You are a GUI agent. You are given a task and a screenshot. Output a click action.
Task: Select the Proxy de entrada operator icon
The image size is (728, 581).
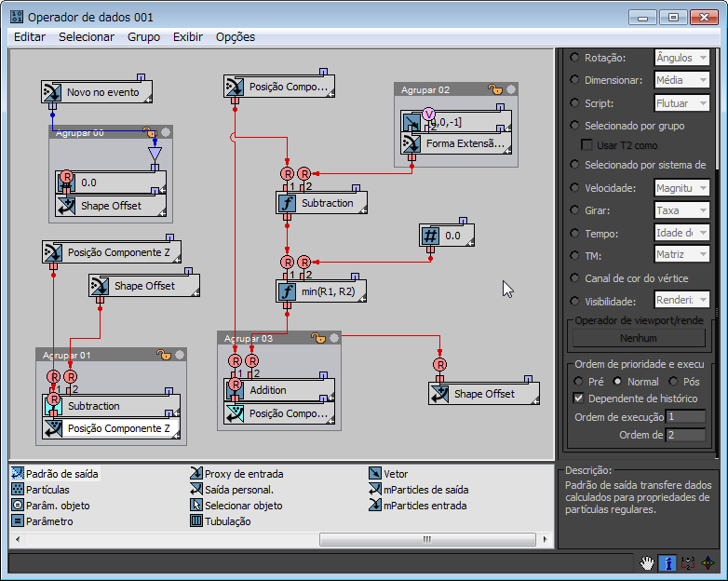195,474
